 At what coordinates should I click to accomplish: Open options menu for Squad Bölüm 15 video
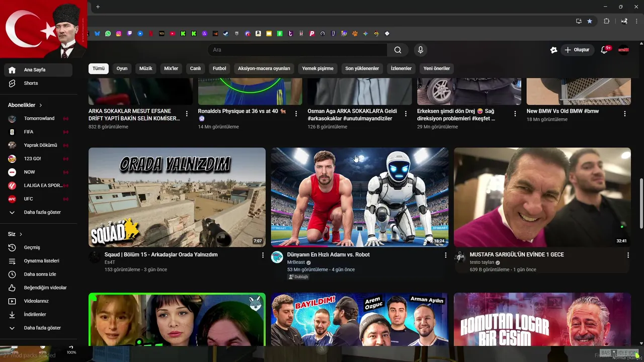(x=263, y=255)
